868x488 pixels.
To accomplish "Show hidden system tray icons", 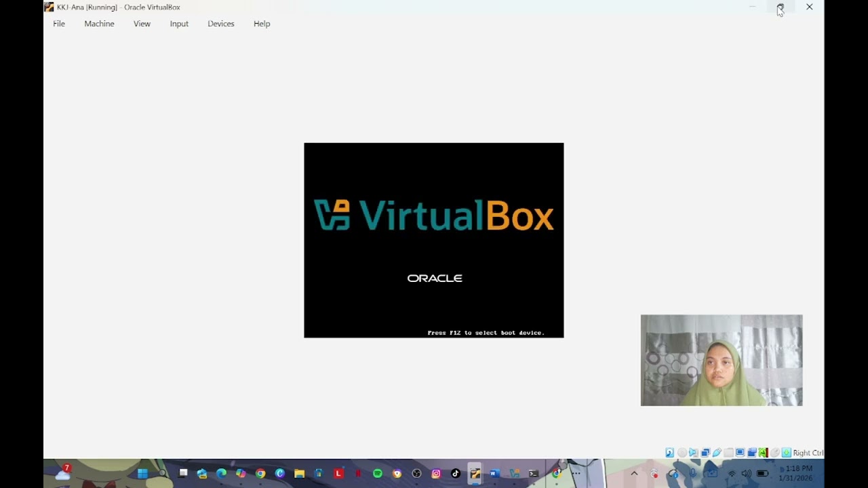I will point(634,474).
